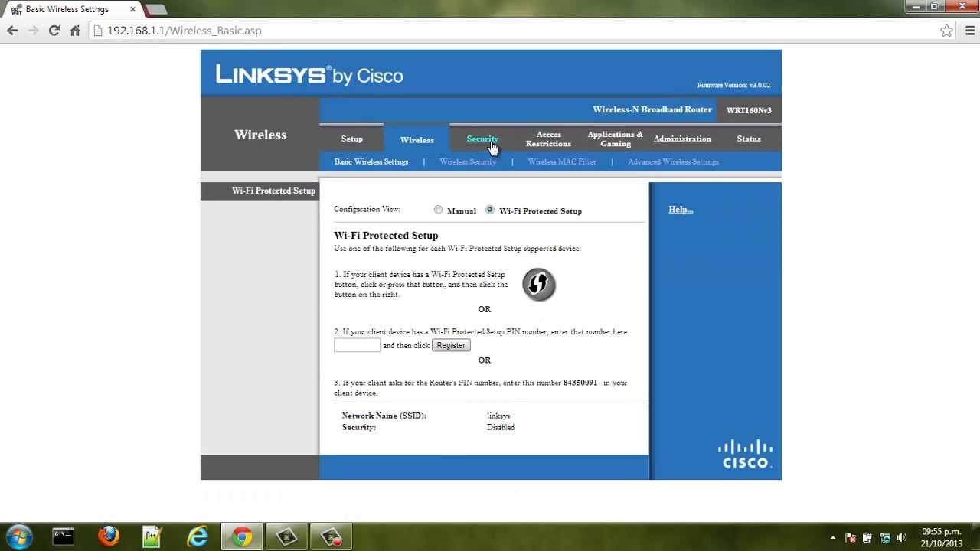Click the browser address bar
Viewport: 980px width, 551px height.
point(513,31)
